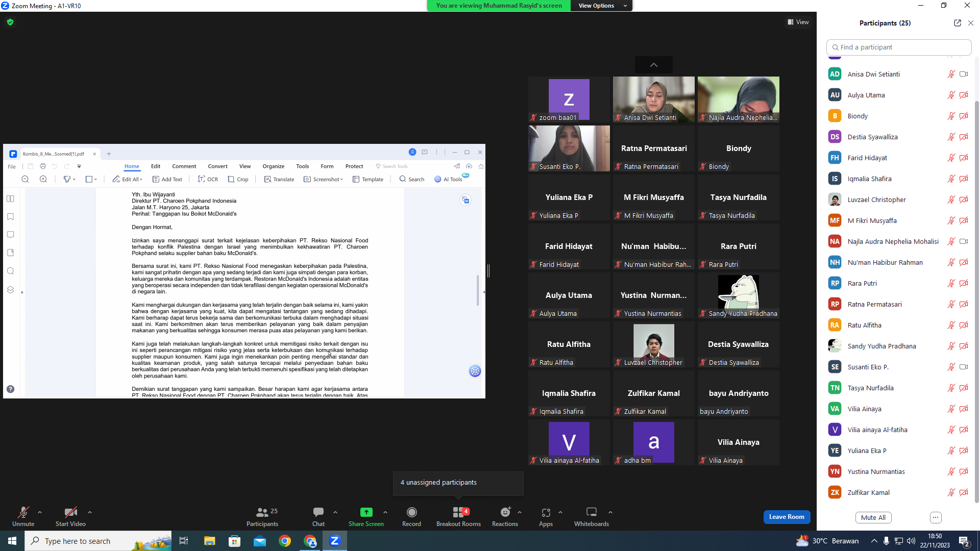Screen dimensions: 980x551
Task: Toggle Zulfikar Kamal's muted microphone icon
Action: (951, 492)
